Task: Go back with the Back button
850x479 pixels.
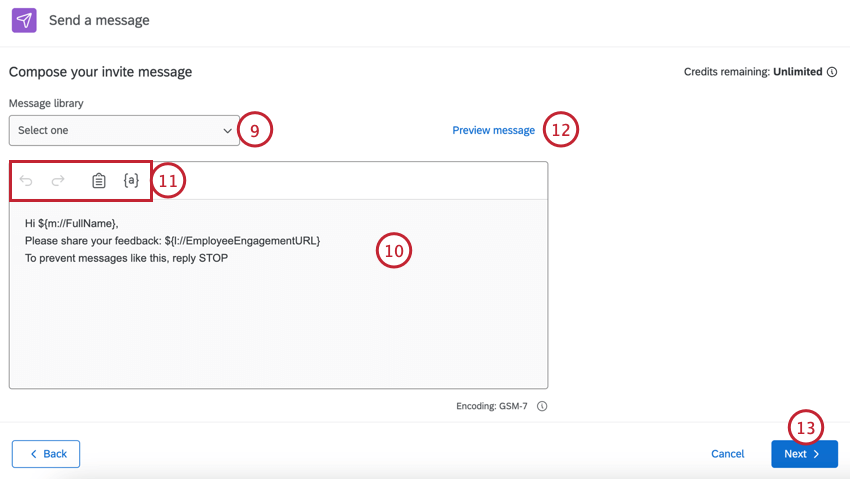Action: [46, 454]
